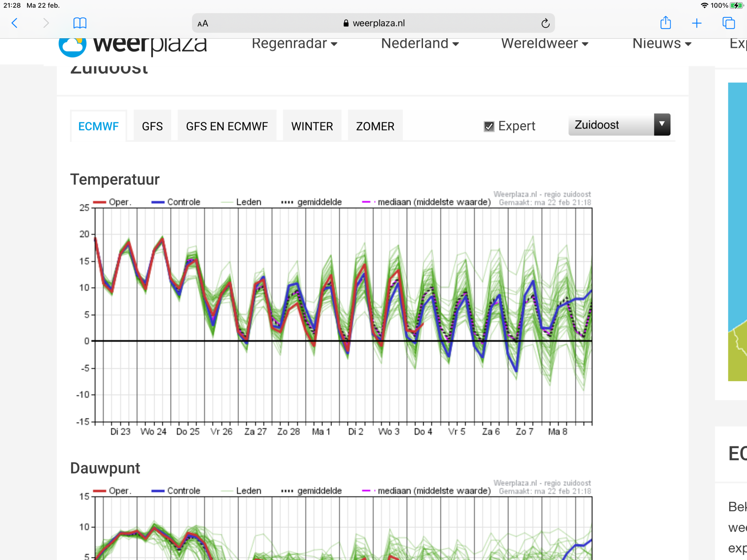Show all tabs overview icon
This screenshot has width=747, height=560.
point(728,23)
